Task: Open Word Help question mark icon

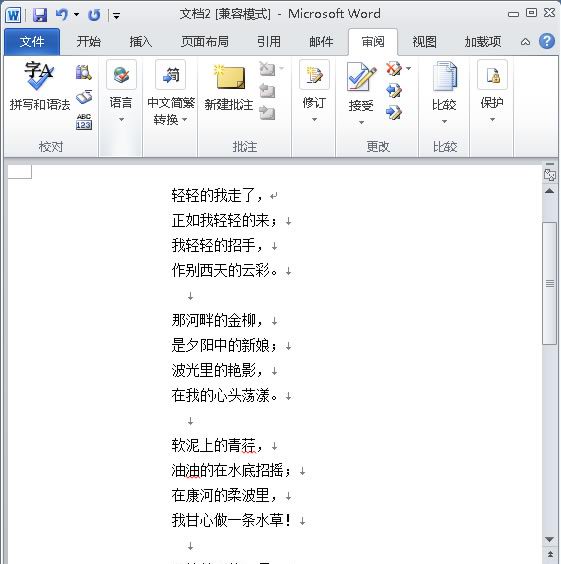Action: click(x=547, y=41)
